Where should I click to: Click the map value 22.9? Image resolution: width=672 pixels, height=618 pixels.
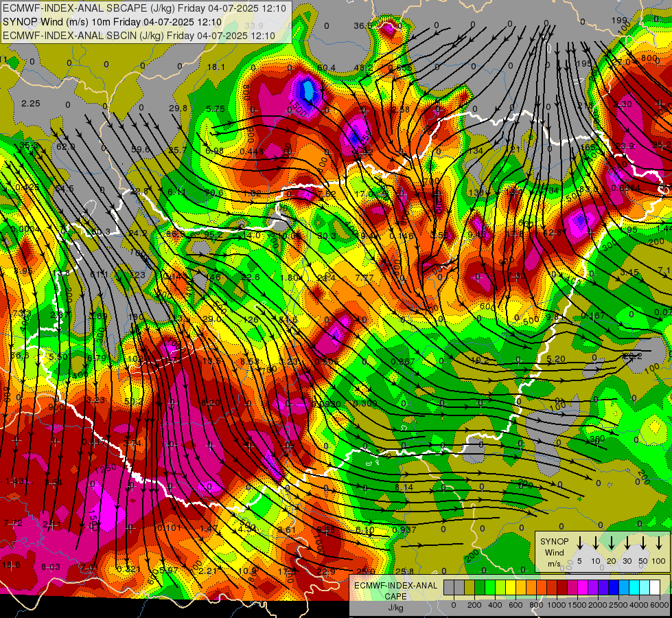[326, 571]
